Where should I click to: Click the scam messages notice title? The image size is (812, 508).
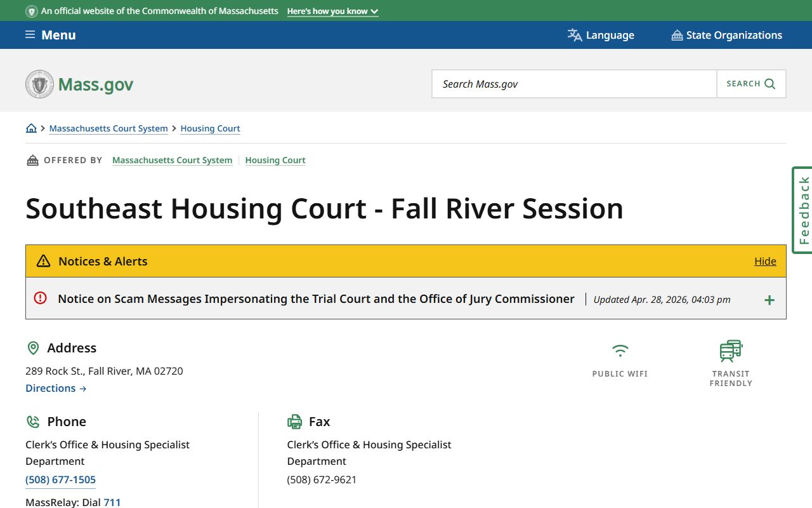click(x=316, y=298)
